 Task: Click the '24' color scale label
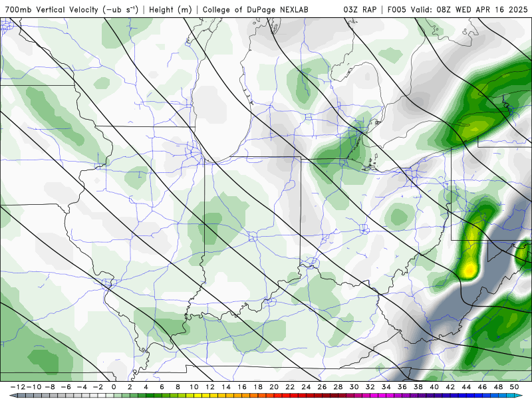[x=306, y=387]
